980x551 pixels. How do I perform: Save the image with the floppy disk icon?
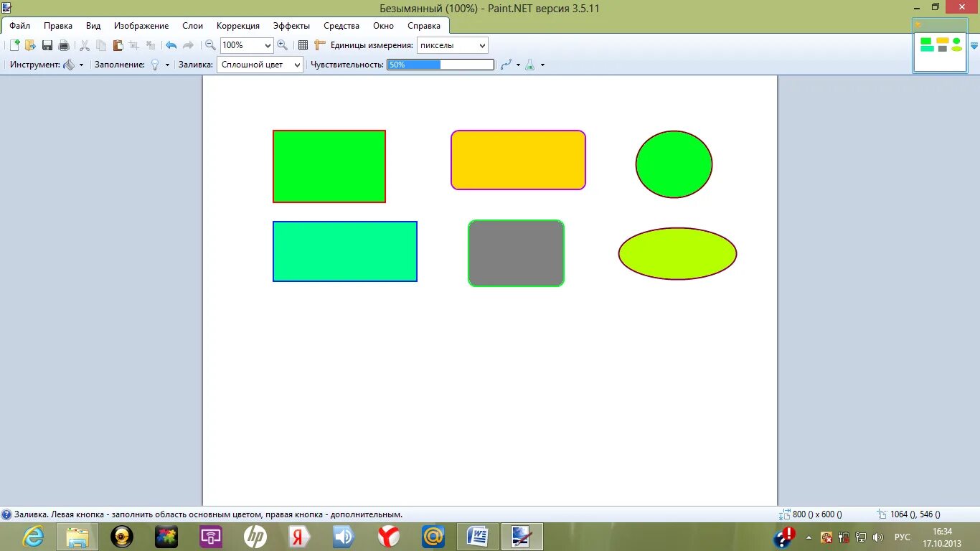click(47, 45)
